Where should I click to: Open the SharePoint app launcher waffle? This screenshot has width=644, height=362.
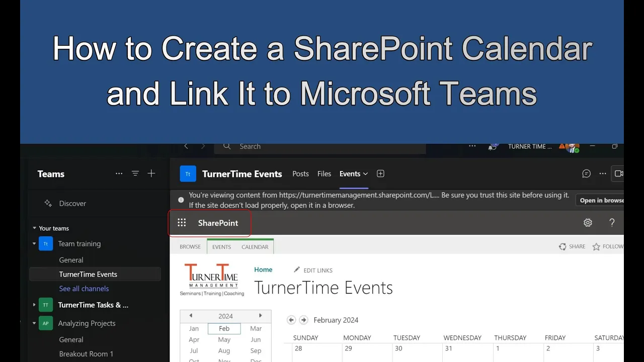click(182, 223)
